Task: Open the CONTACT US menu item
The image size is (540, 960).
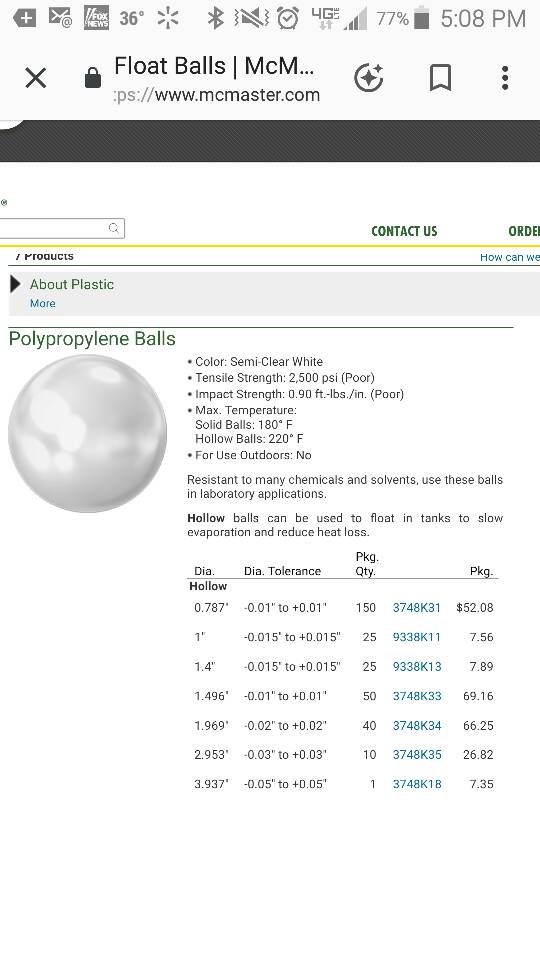Action: (x=404, y=231)
